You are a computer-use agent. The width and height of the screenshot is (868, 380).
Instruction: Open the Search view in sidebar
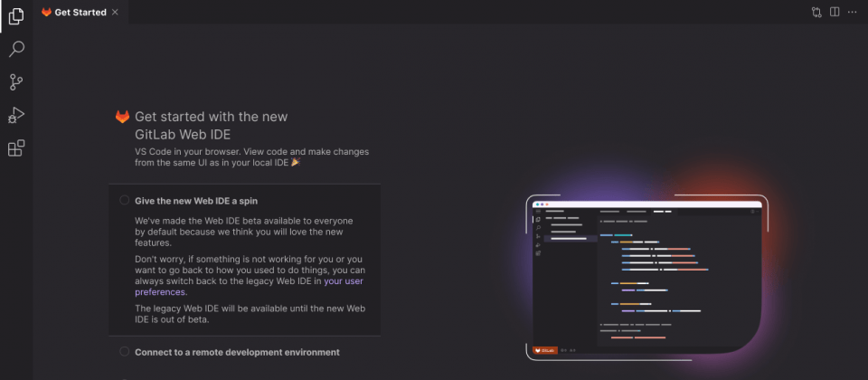16,49
